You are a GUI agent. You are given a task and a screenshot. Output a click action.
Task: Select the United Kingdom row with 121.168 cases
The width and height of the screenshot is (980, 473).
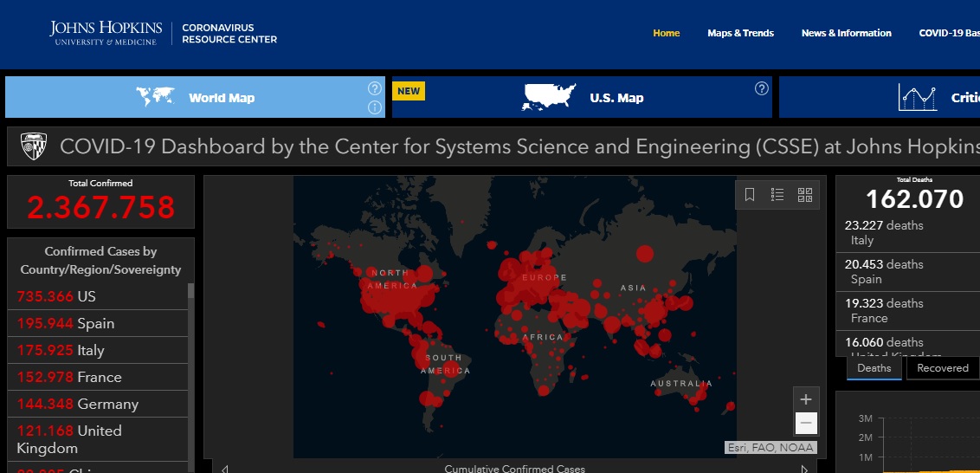(98, 439)
